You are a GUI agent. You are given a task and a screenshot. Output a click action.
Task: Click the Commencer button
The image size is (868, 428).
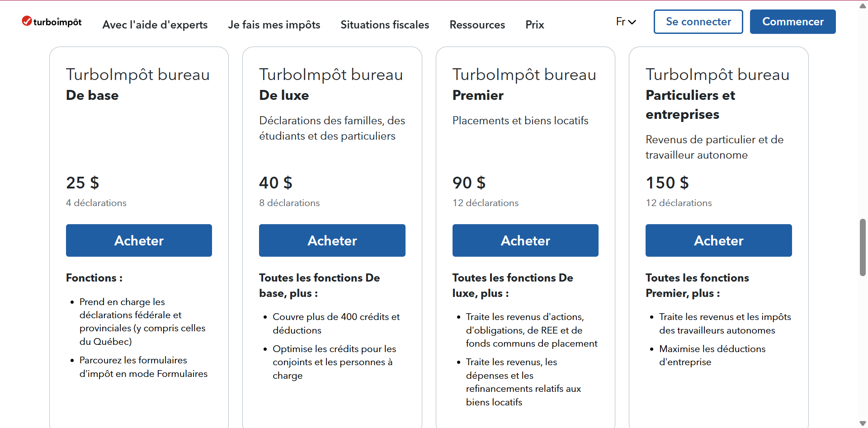[x=793, y=22]
